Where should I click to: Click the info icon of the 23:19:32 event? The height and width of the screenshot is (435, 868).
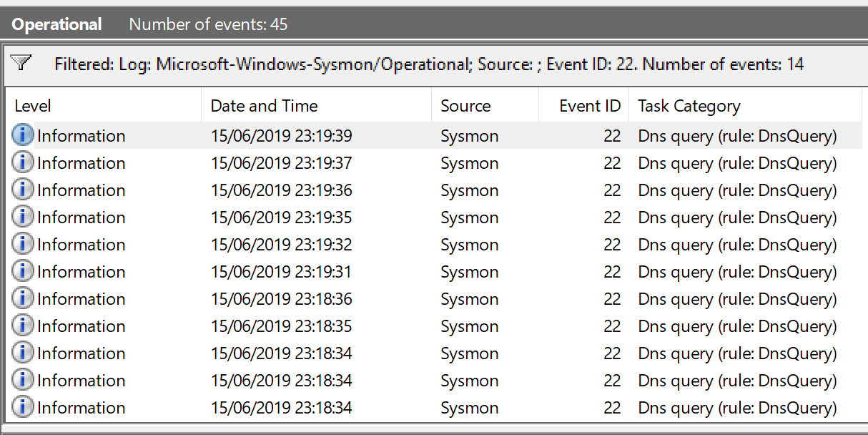point(23,244)
